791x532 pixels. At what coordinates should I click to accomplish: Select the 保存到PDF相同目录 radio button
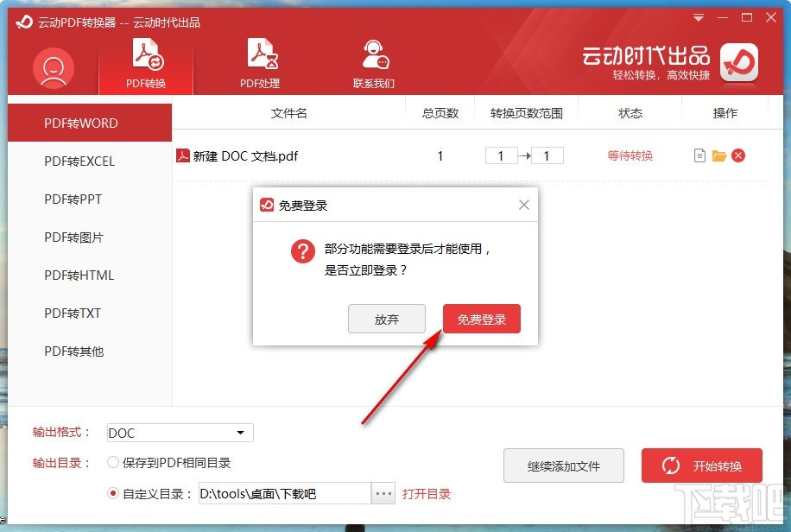(x=112, y=462)
